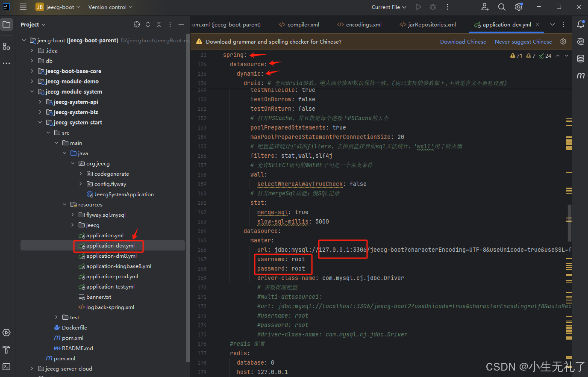Configure the Chinese grammar notification gear
Screen dimensions: 588x377
[563, 41]
